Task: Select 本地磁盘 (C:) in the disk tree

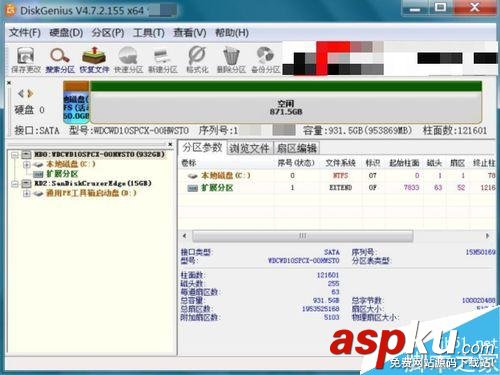Action: point(71,164)
